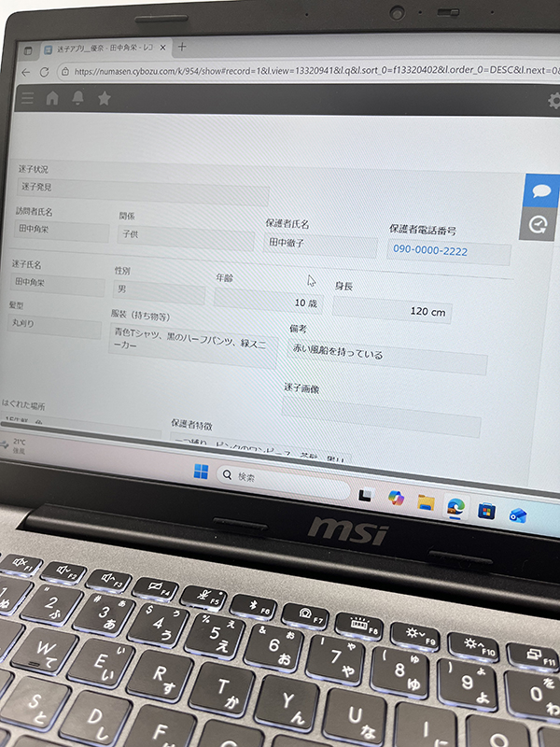Open Microsoft Store from the taskbar
Screen dimensions: 560x747
(485, 510)
